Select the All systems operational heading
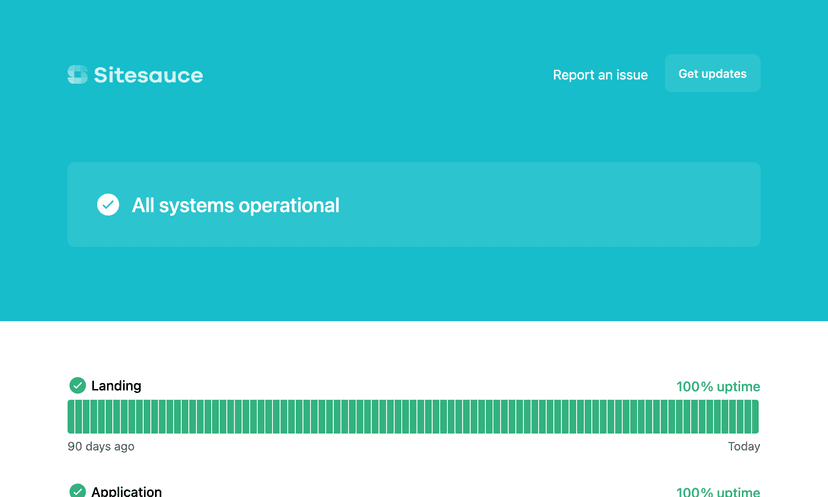 point(236,205)
